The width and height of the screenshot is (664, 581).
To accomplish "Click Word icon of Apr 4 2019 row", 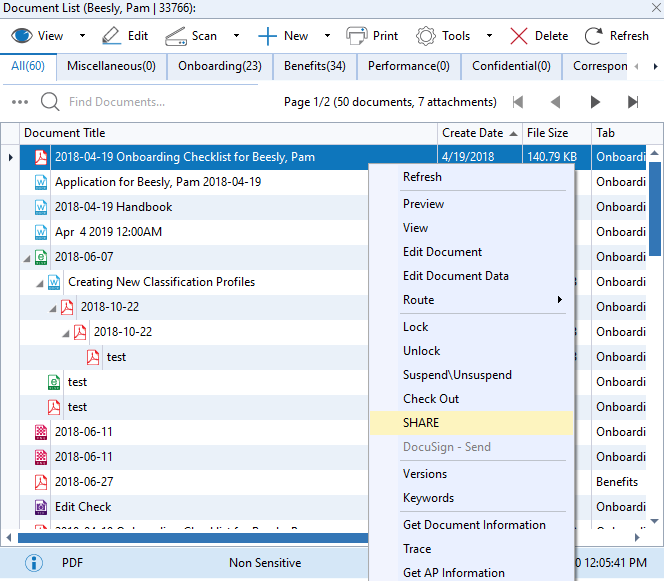I will tap(41, 232).
